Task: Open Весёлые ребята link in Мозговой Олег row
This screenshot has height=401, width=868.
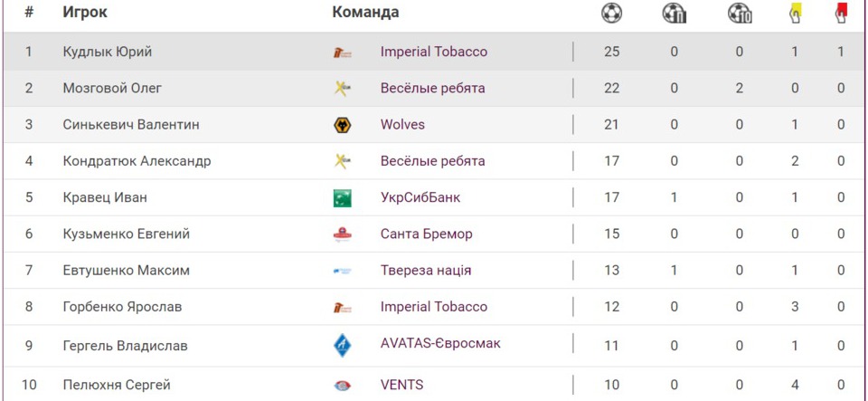Action: tap(432, 88)
